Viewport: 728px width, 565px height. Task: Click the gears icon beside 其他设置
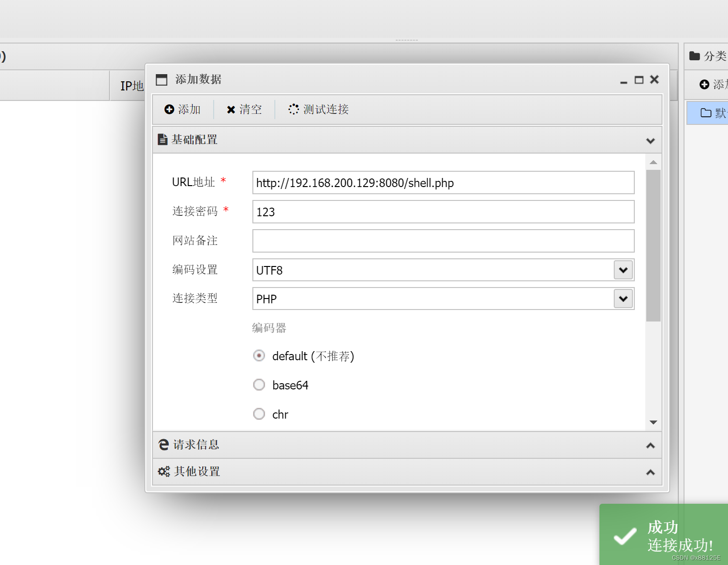tap(164, 472)
